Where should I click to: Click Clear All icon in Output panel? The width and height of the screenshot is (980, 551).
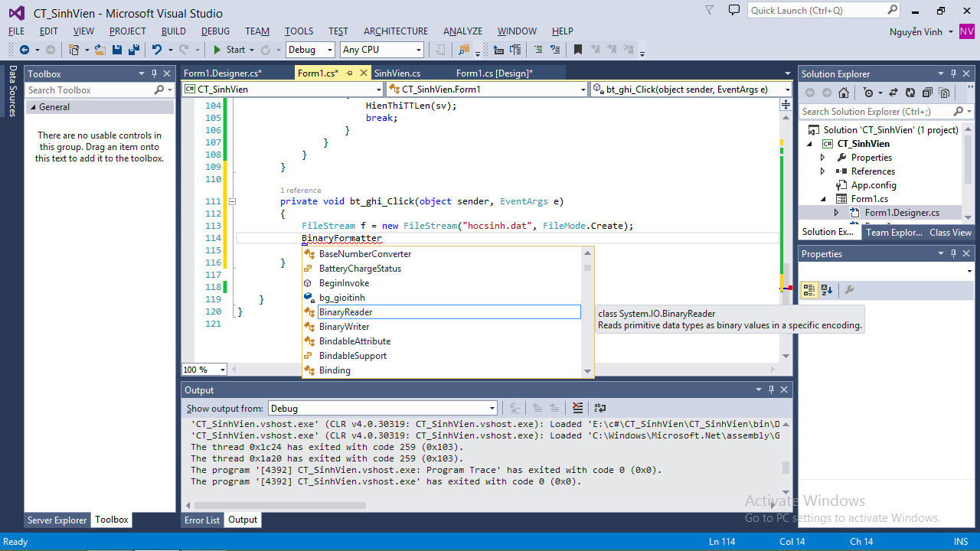577,408
